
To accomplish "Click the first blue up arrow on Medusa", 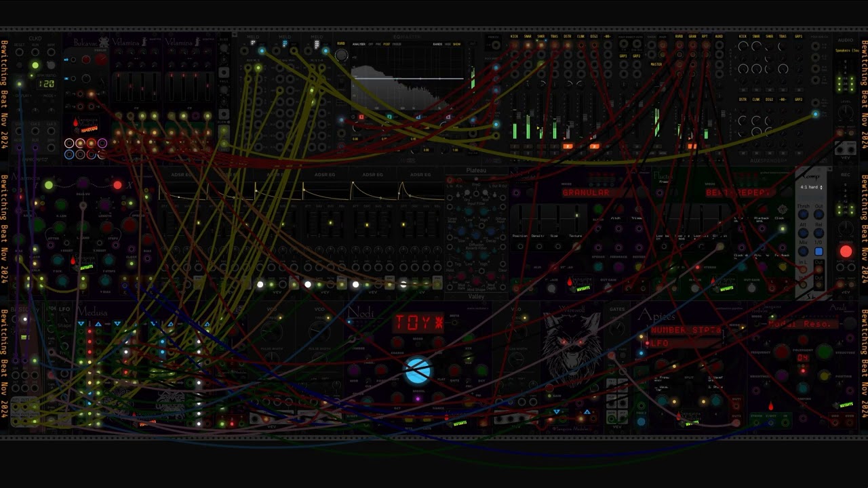I will pos(99,325).
